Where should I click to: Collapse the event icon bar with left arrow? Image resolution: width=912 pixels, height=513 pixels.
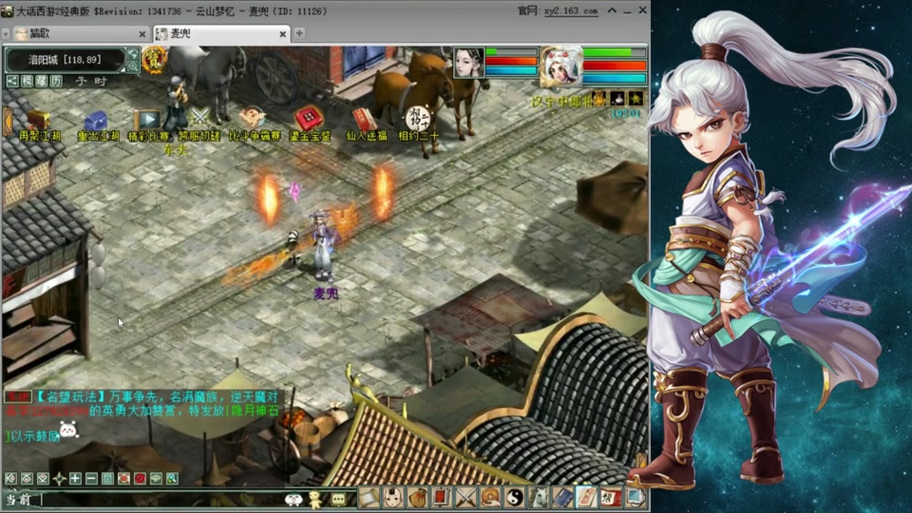pyautogui.click(x=8, y=122)
